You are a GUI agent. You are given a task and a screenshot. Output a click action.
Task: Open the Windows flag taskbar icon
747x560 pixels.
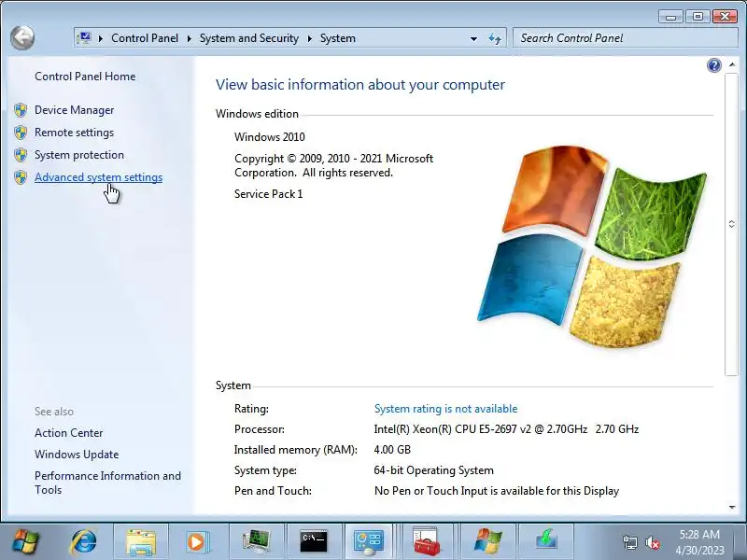487,541
